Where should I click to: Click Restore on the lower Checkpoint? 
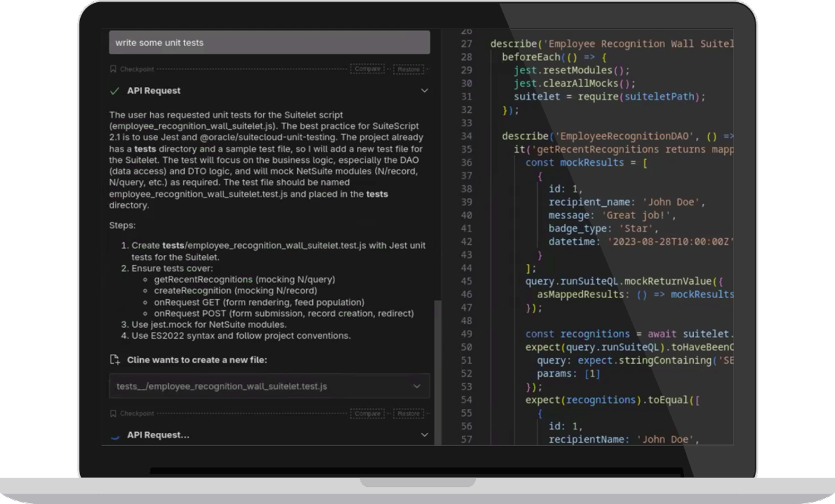click(409, 413)
